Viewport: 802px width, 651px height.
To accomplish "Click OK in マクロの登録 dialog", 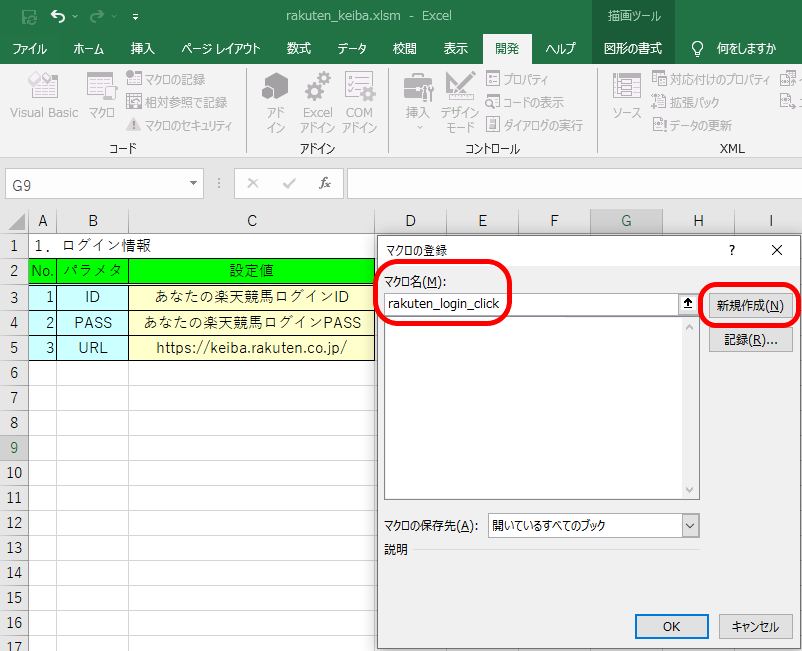I will tap(672, 626).
